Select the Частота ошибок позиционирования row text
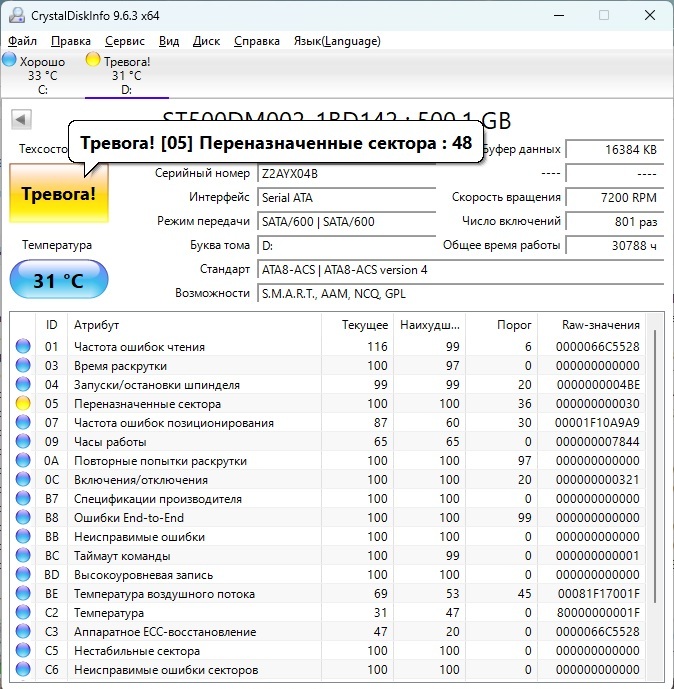 coord(174,423)
